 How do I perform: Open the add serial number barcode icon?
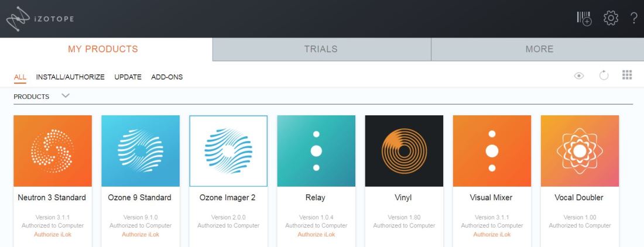[x=584, y=18]
